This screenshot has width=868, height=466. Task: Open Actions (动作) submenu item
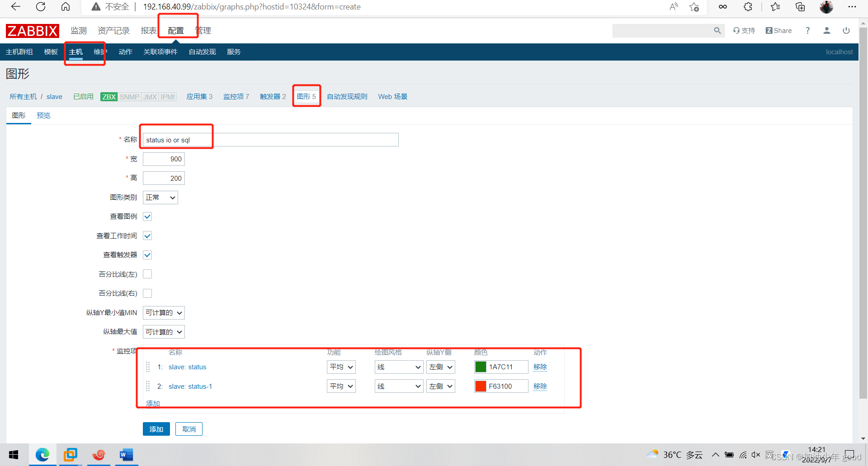tap(125, 52)
